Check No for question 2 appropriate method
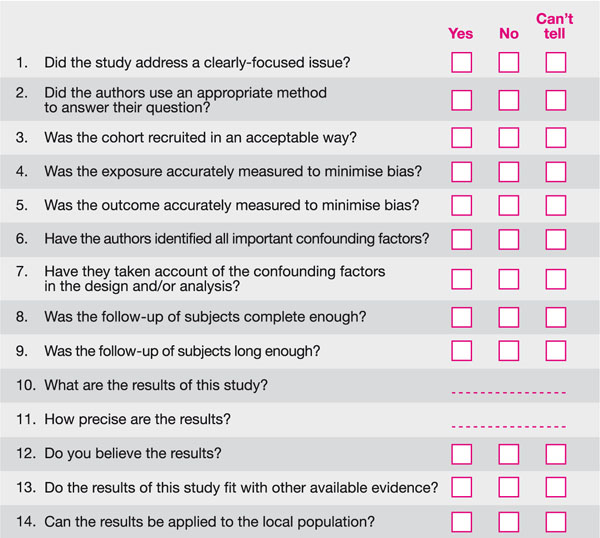This screenshot has width=600, height=538. point(509,100)
